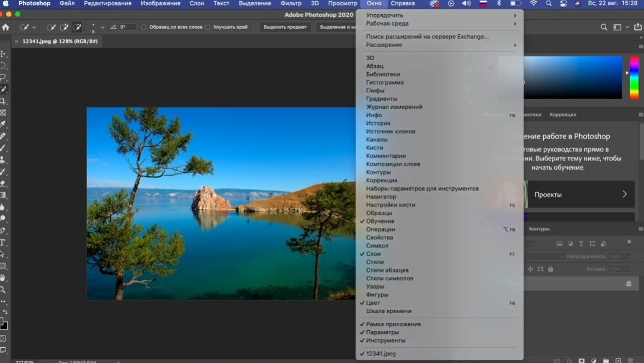
Task: Pick a color in the color field
Action: [x=573, y=78]
